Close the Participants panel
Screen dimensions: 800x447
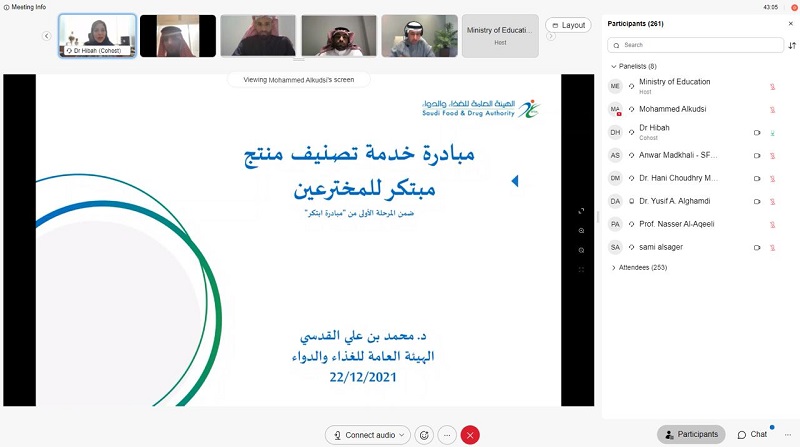pyautogui.click(x=793, y=24)
